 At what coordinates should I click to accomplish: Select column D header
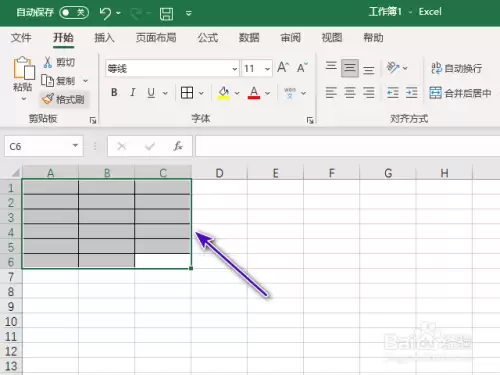click(219, 173)
